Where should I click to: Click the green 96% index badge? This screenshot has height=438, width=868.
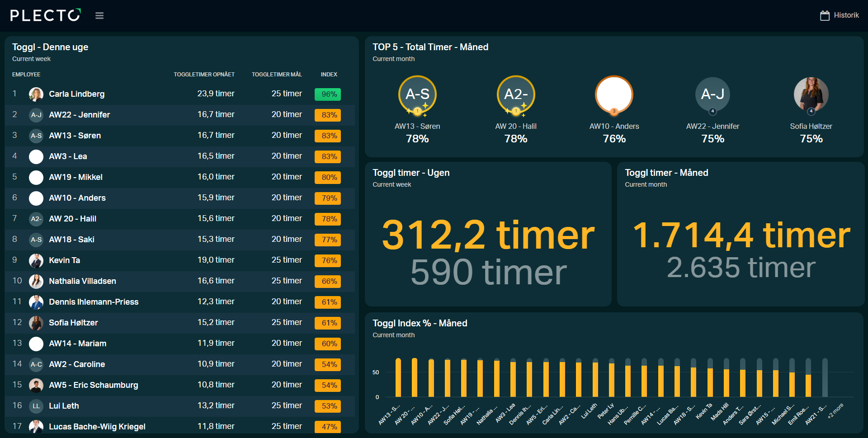(328, 94)
